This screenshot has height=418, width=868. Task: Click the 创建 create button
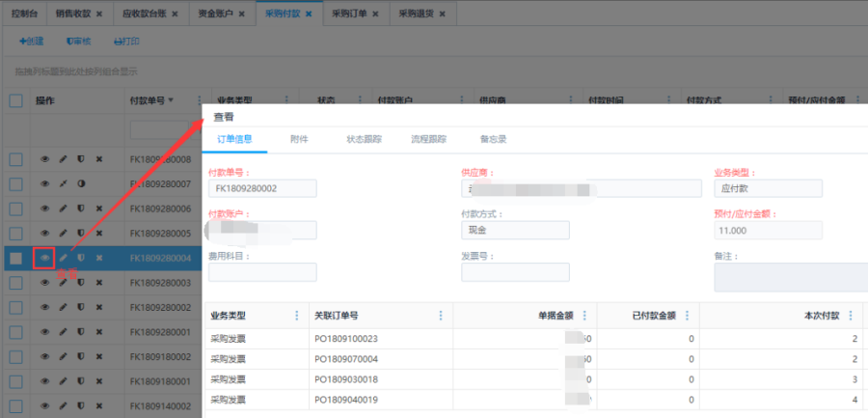[x=32, y=42]
